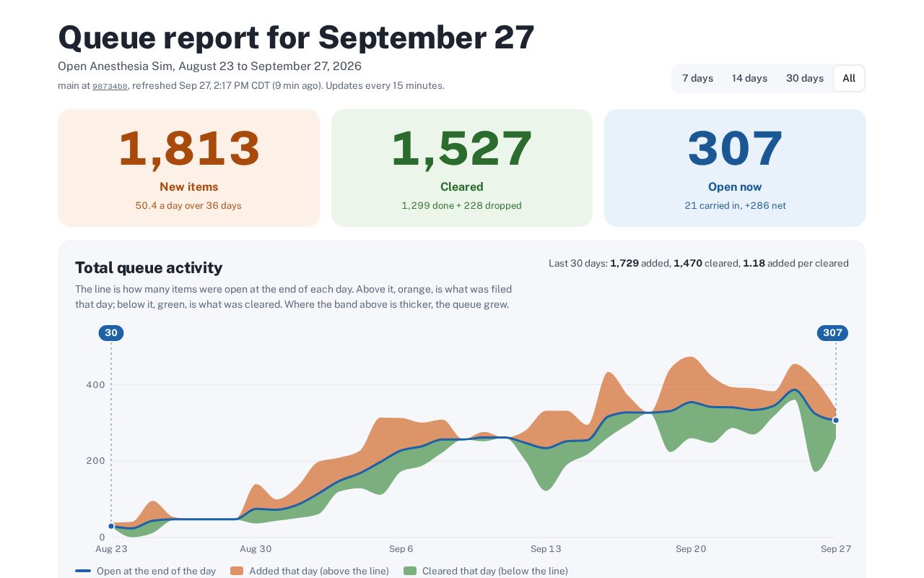This screenshot has height=578, width=924.
Task: Select the 7 days range
Action: click(x=697, y=78)
